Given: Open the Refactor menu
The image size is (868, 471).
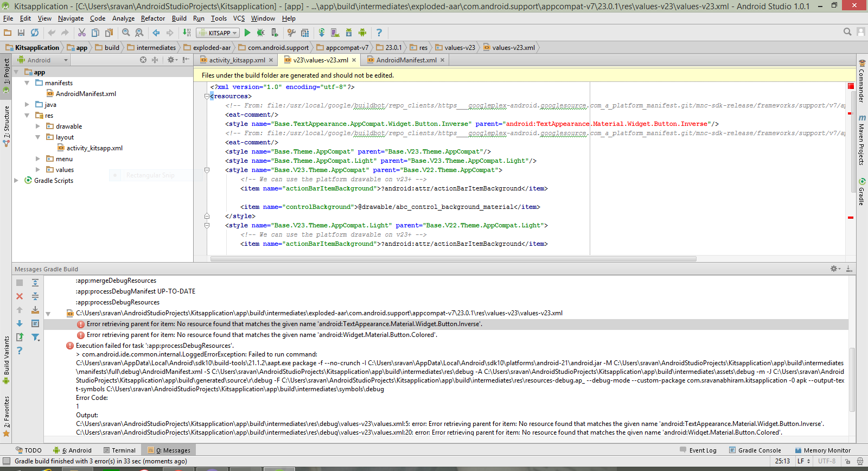Looking at the screenshot, I should click(x=152, y=18).
